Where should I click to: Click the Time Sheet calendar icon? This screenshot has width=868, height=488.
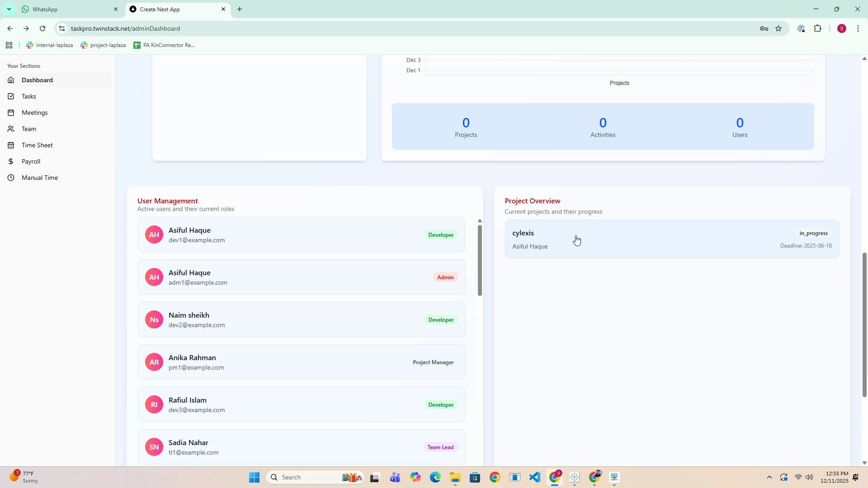tap(11, 145)
